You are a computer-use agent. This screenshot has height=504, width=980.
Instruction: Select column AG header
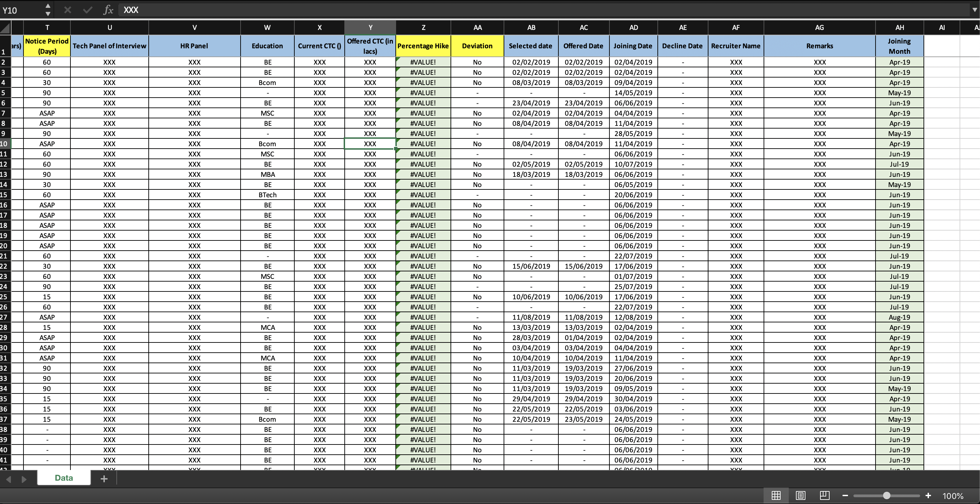pos(819,27)
